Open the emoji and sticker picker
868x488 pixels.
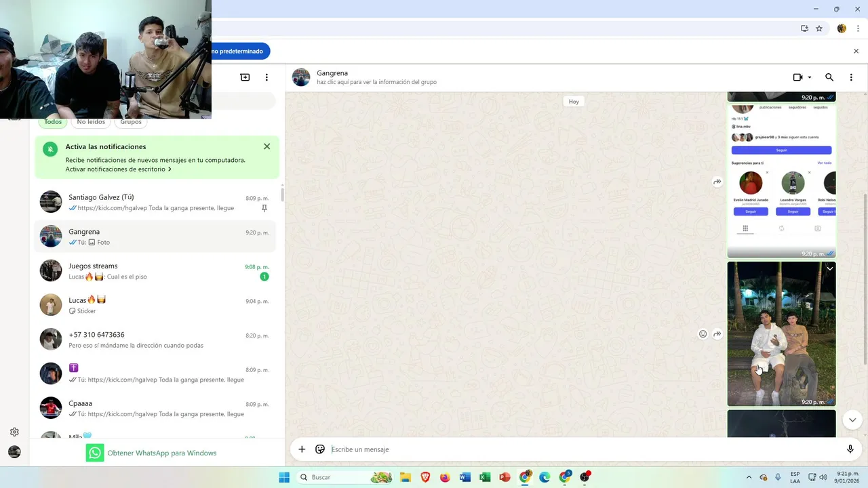coord(320,449)
